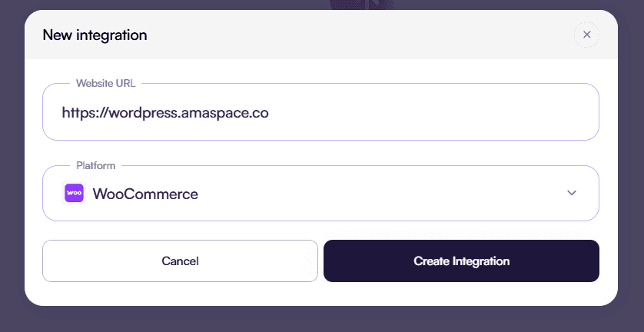
Task: Click the "New integration" dialog title
Action: 95,35
